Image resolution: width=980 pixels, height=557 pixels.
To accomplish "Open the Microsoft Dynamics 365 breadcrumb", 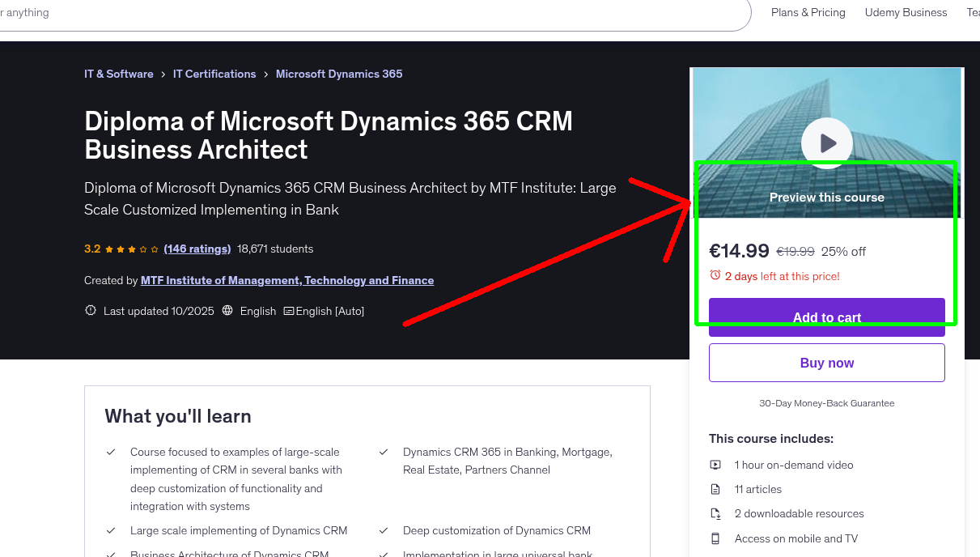I will point(339,74).
